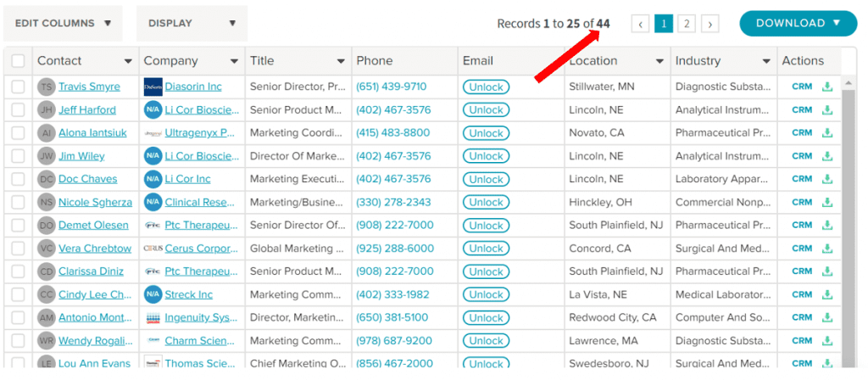Viewport: 868px width, 380px height.
Task: Unlock Travis Smyre's email
Action: (x=486, y=87)
